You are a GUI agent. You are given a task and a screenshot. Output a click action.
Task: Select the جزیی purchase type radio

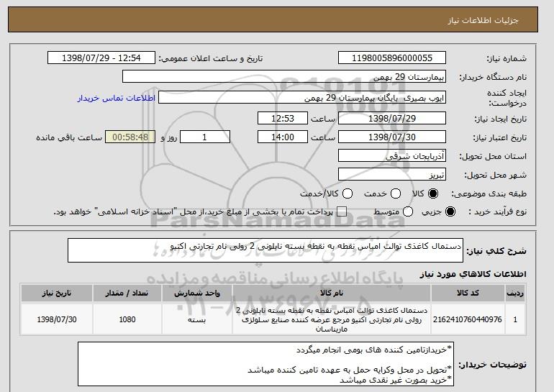coord(450,211)
